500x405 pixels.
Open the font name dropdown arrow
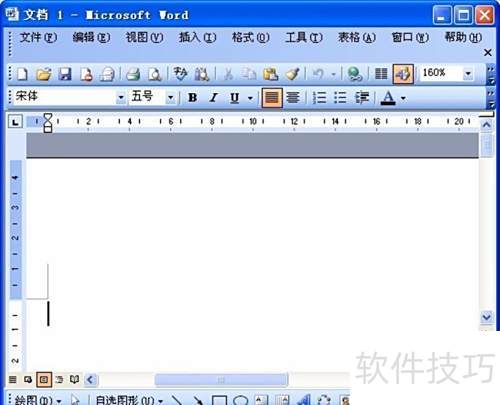(x=121, y=98)
